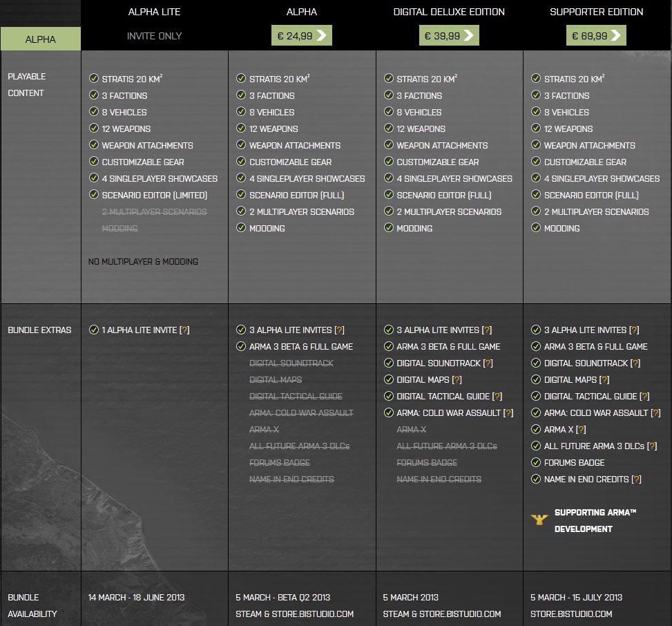Click check icon beside Stratis 20 KM in Alpha Lite
This screenshot has width=672, height=626.
[94, 78]
